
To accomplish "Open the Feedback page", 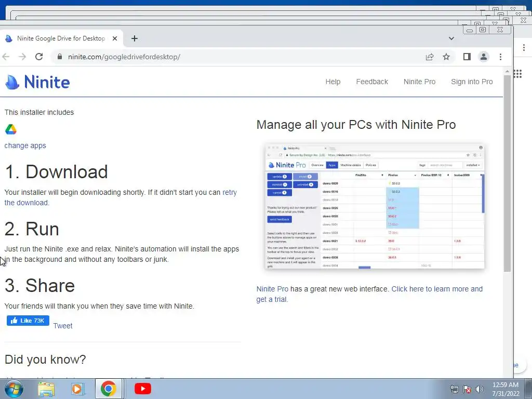I will coord(372,82).
